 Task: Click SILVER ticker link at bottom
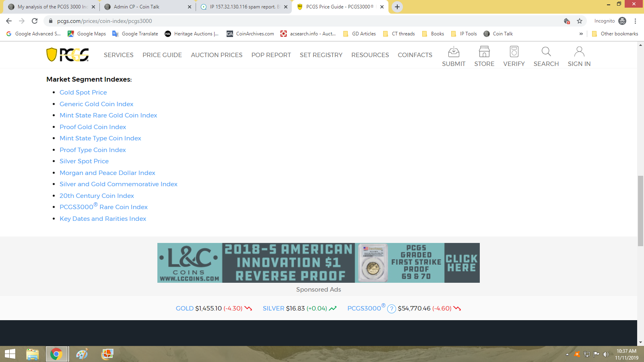(x=274, y=309)
